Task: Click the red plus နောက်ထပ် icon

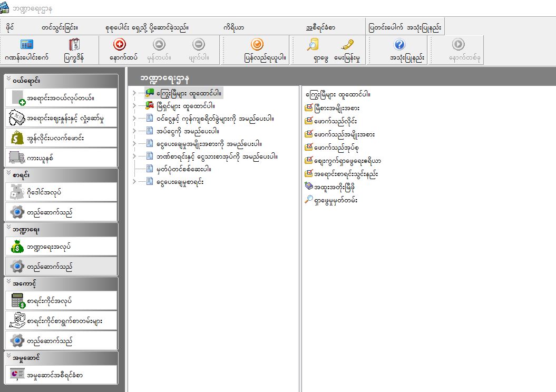Action: [x=120, y=45]
